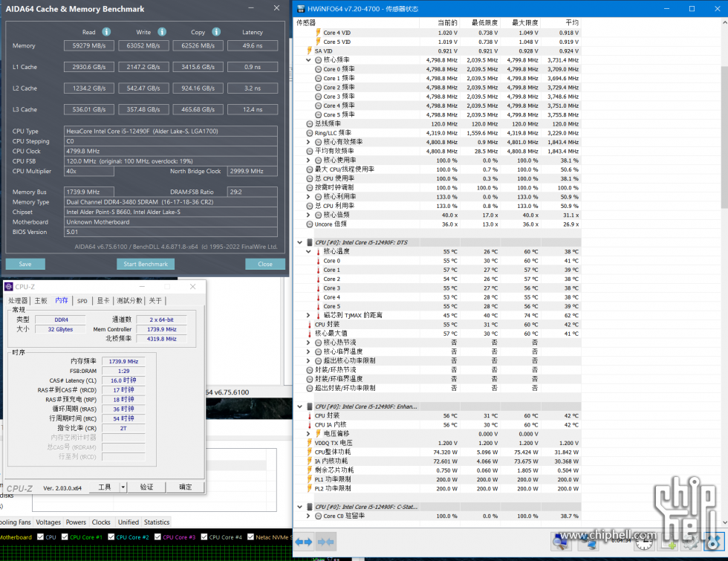This screenshot has width=728, height=561.
Task: Switch to the CPU-Z SPD tab
Action: point(82,300)
